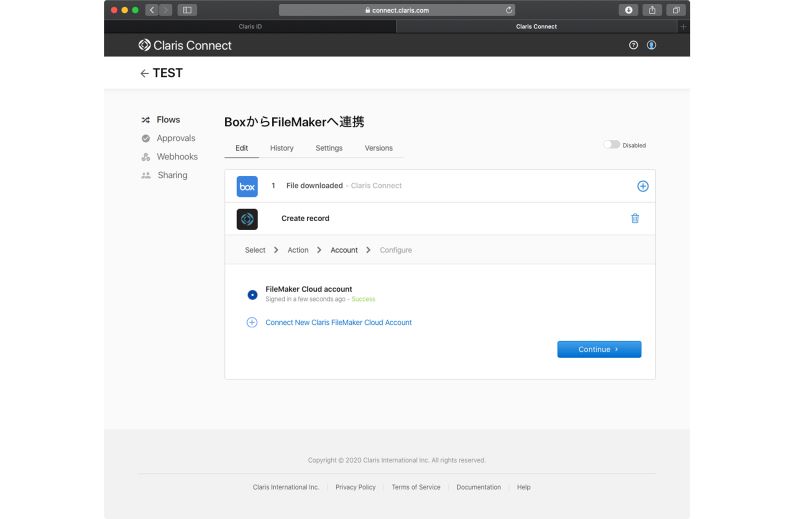Go forward with Safari's forward arrow
The width and height of the screenshot is (800, 519).
click(165, 10)
